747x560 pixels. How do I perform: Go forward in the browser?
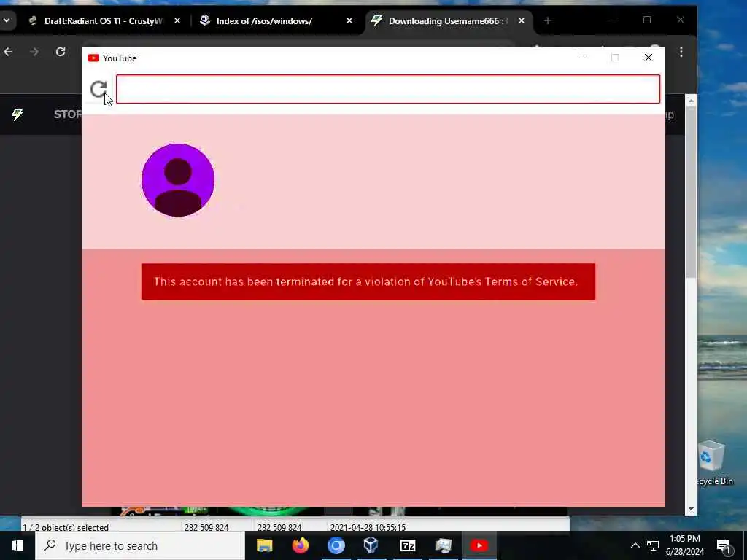(34, 52)
